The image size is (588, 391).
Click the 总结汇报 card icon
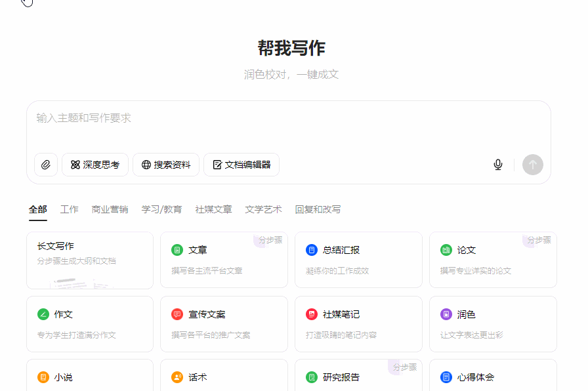311,249
